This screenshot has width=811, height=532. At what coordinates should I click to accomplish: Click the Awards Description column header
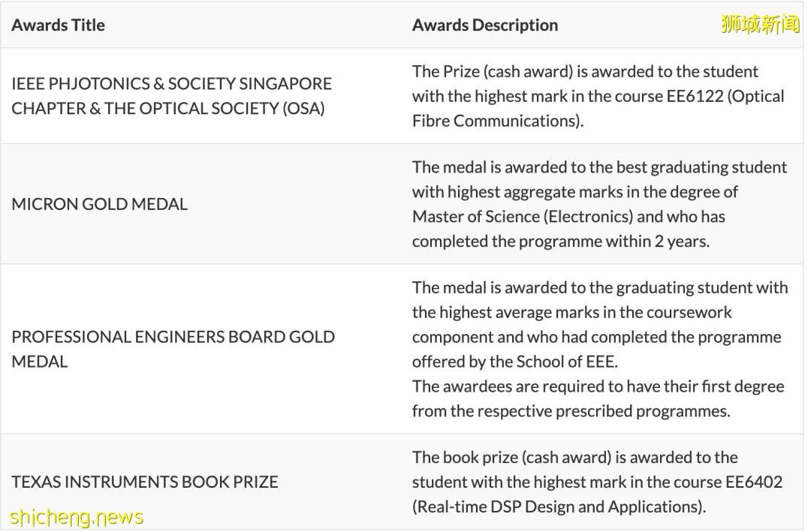point(484,25)
